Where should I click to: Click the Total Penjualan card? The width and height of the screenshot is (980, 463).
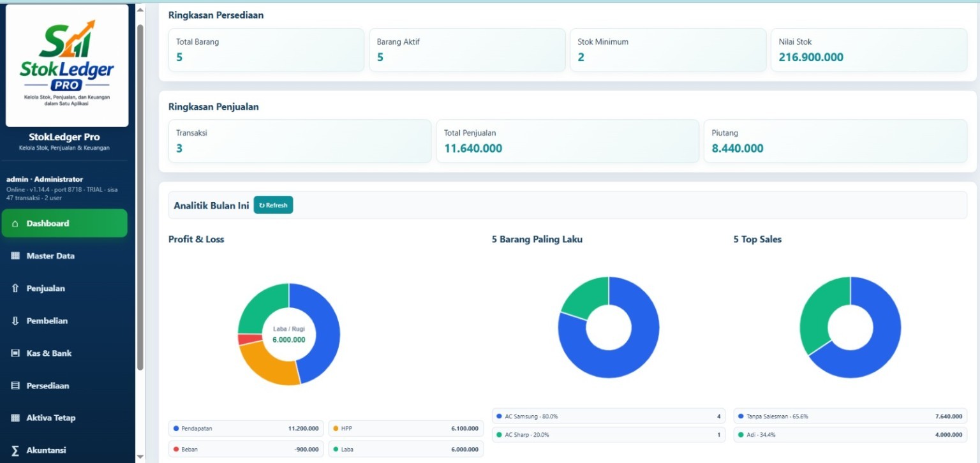click(x=568, y=141)
